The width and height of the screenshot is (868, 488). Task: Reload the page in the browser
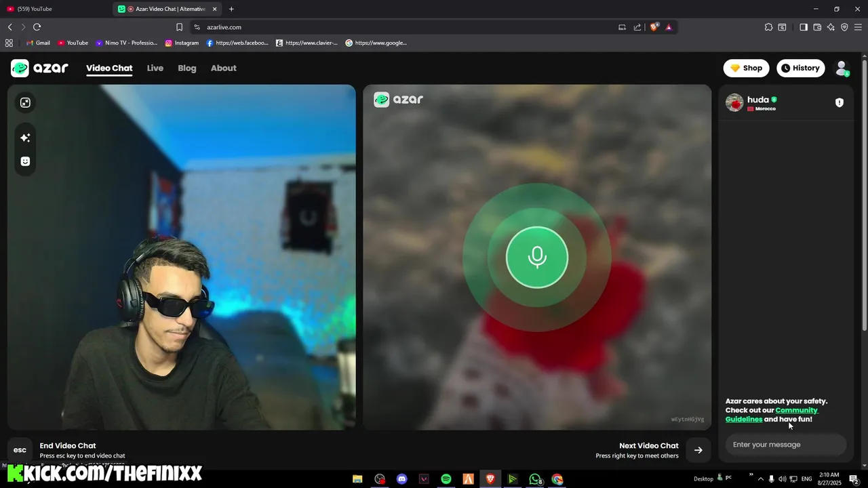tap(37, 27)
